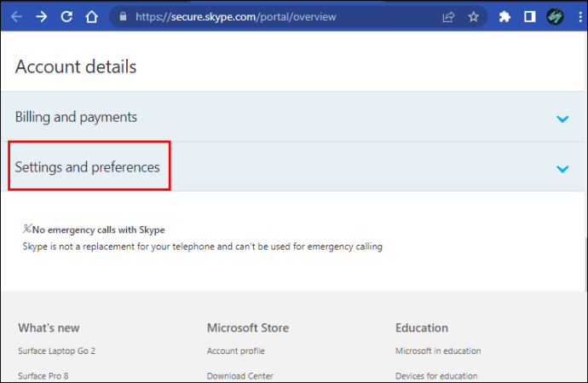This screenshot has height=383, width=588.
Task: Bookmark this page with the star
Action: [x=474, y=16]
